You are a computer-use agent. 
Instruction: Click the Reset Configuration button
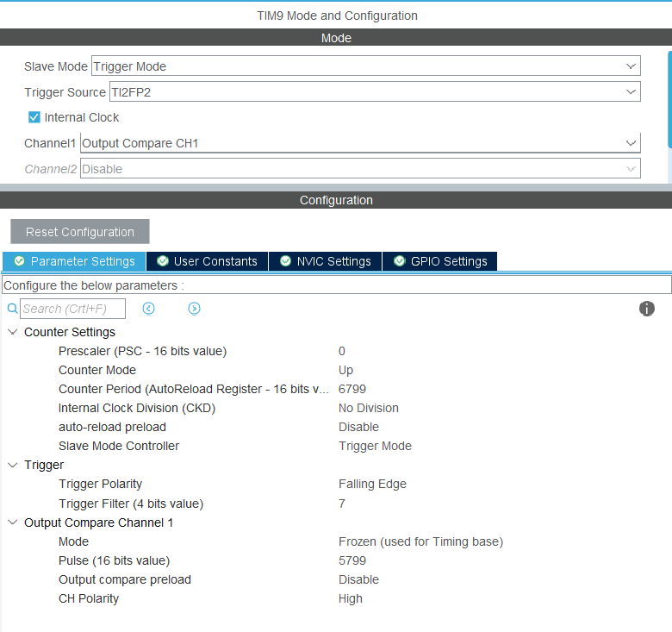80,232
